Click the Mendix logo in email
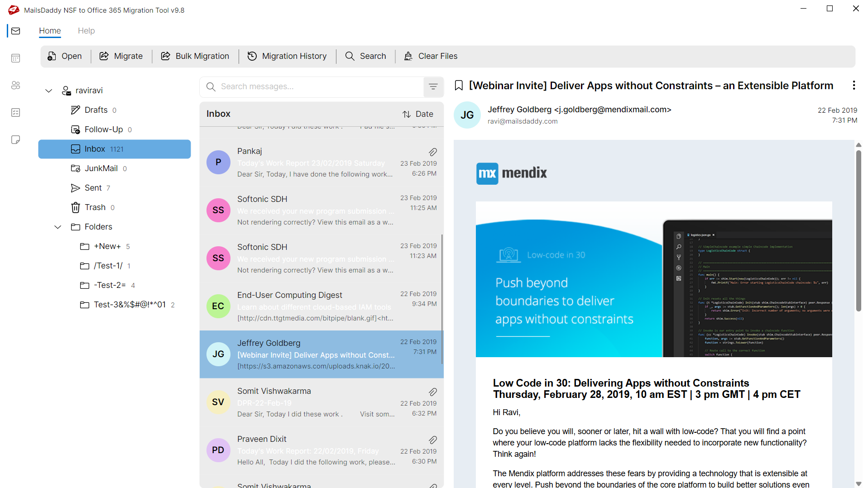The height and width of the screenshot is (488, 868). pos(512,173)
